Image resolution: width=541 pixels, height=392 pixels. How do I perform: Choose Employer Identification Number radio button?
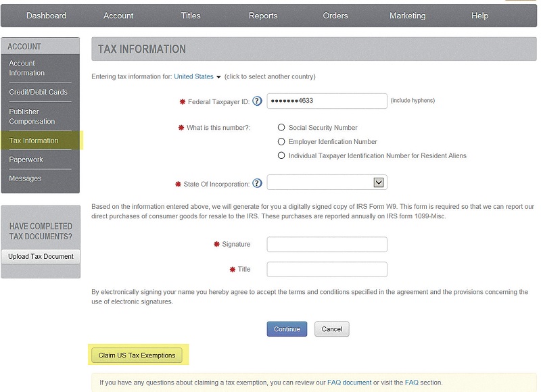(x=281, y=142)
